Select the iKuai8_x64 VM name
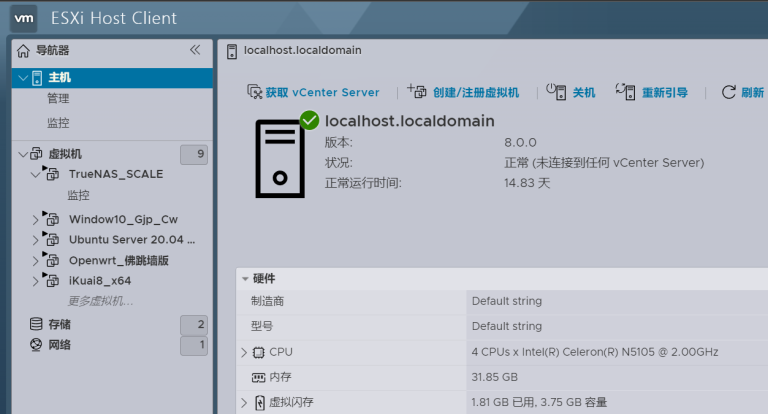 [100, 281]
